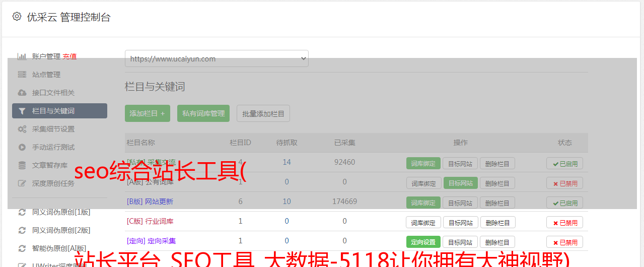Image resolution: width=644 pixels, height=267 pixels.
Task: Open the site URL dropdown https://www.ucaiyun.com
Action: 217,58
